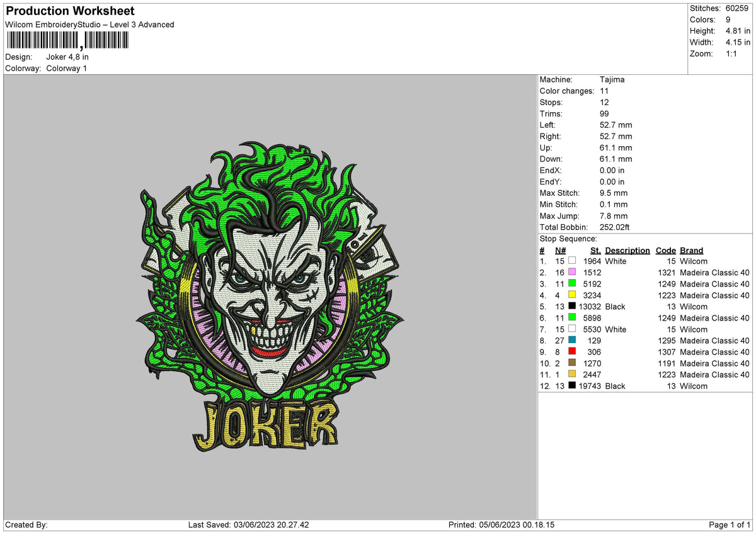Click the Wilcom EmbroideryStudio Level 3 Advanced text
This screenshot has width=756, height=534.
(89, 25)
